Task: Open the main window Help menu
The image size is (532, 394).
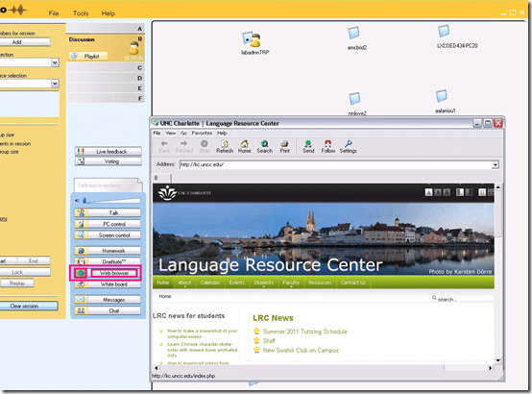Action: pos(108,13)
